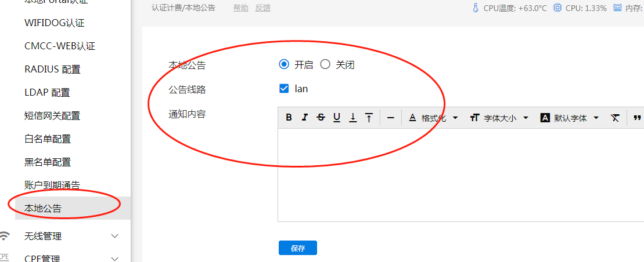
Task: Toggle bold formatting in editor
Action: (x=289, y=118)
